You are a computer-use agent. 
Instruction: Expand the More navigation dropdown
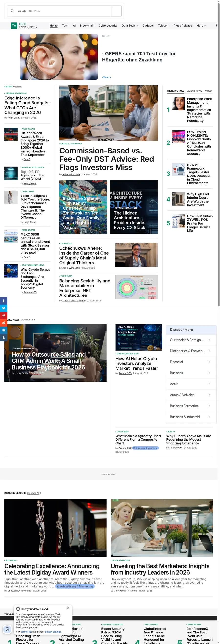(x=201, y=26)
